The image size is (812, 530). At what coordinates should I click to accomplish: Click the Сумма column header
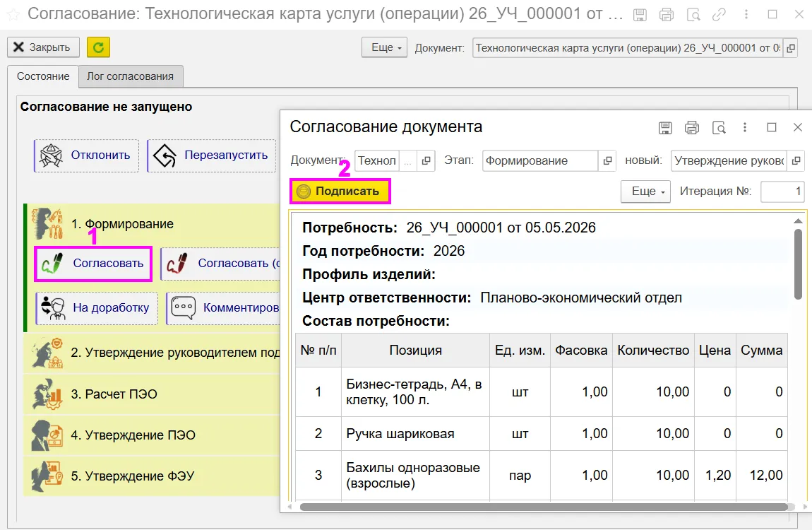pyautogui.click(x=761, y=351)
